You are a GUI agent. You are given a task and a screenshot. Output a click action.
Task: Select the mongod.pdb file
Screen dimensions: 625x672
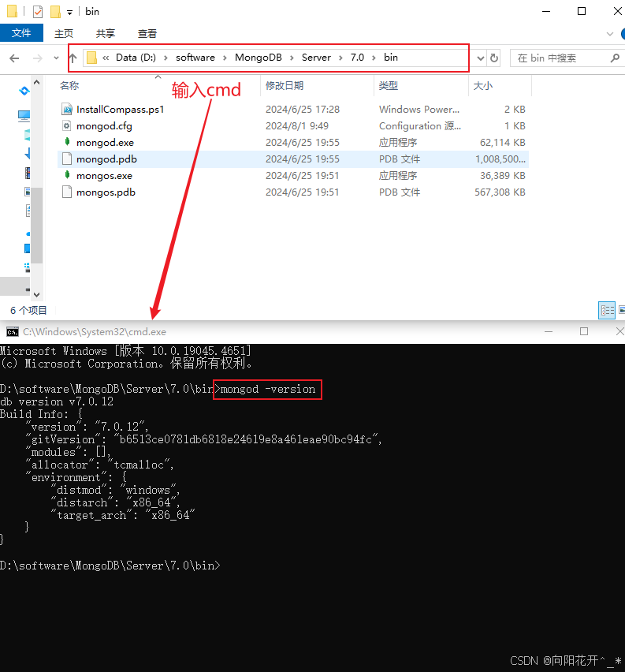pos(106,159)
